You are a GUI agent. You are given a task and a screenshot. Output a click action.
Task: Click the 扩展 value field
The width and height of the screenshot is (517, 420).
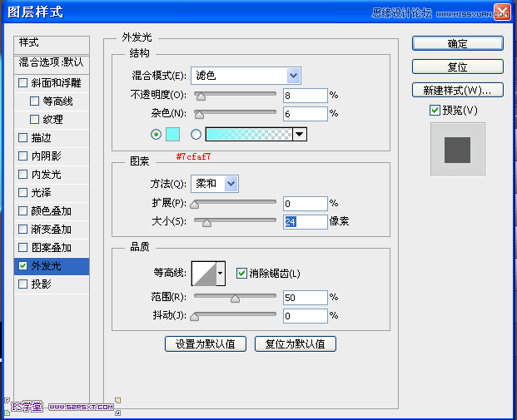tap(306, 204)
